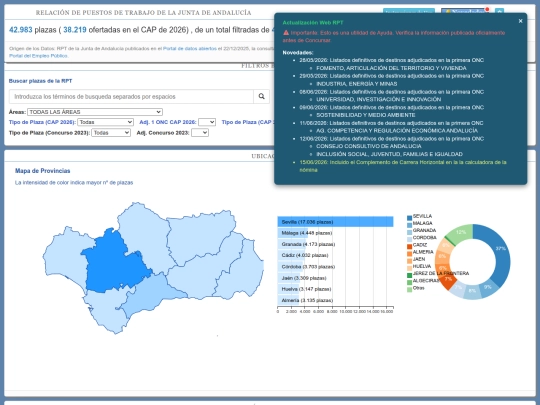Click the Almería (3.135 plazas) bar

click(x=288, y=300)
